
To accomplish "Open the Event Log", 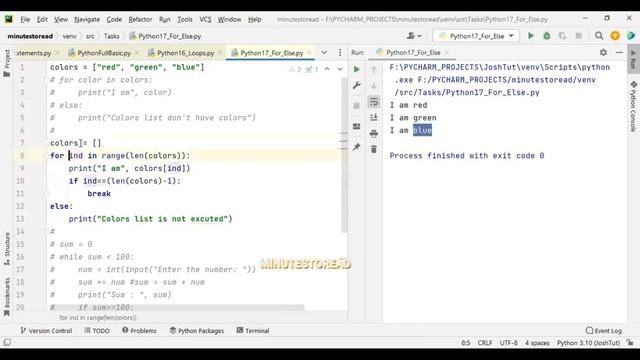I will point(604,331).
